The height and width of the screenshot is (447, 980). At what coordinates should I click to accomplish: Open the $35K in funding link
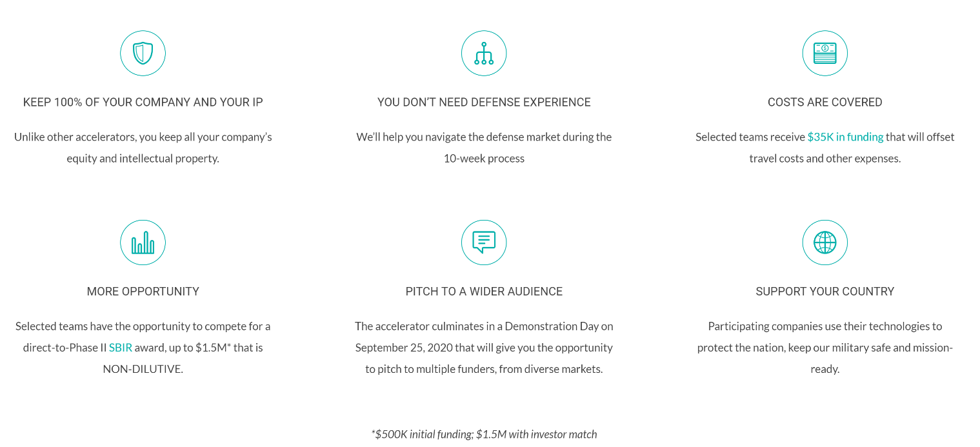[845, 137]
